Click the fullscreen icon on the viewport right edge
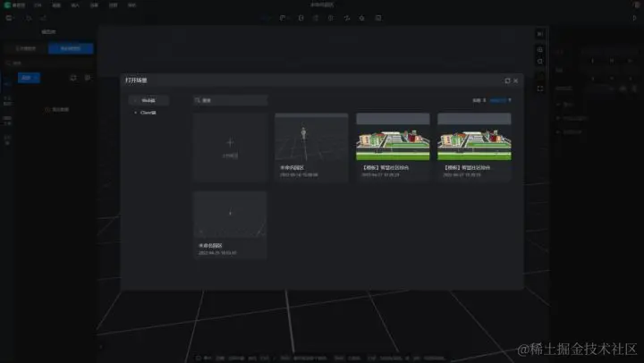Screen dimensions: 644x363 pyautogui.click(x=540, y=89)
